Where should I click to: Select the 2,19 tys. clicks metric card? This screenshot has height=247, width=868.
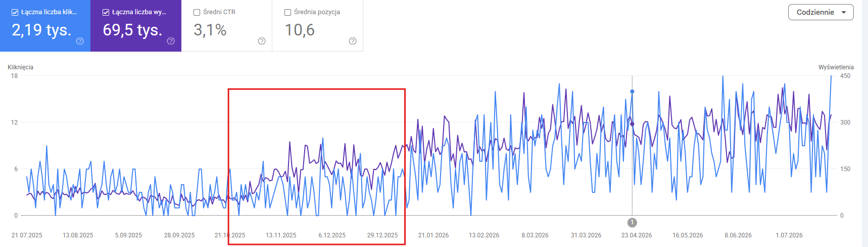pos(45,26)
